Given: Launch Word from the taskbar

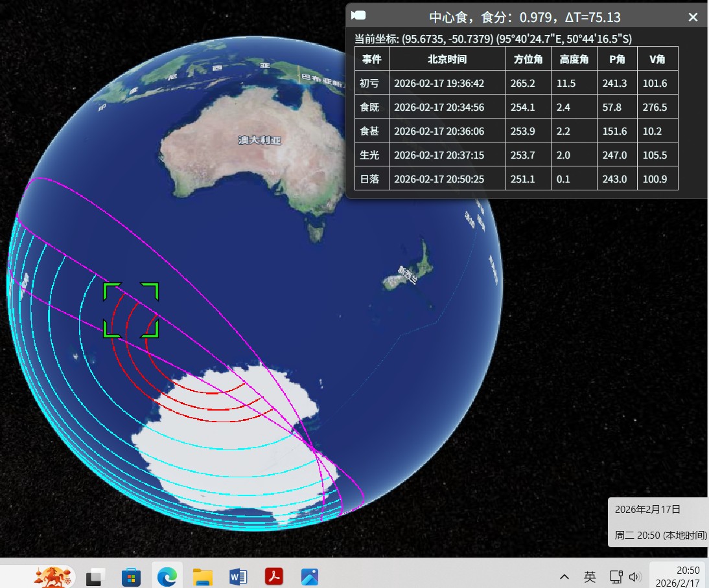Looking at the screenshot, I should 238,576.
